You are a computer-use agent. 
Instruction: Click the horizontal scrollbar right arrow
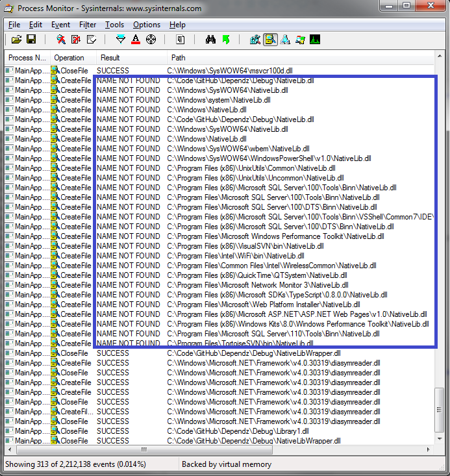(x=428, y=449)
